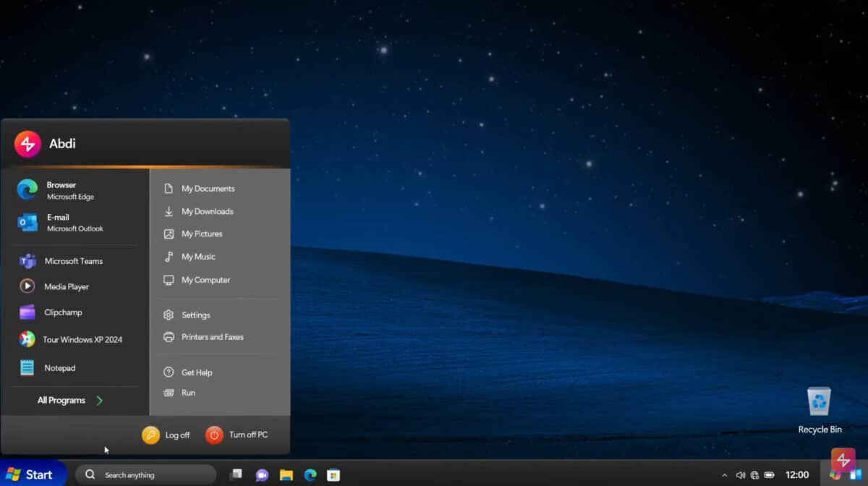Open File Explorer from the taskbar

[x=285, y=474]
